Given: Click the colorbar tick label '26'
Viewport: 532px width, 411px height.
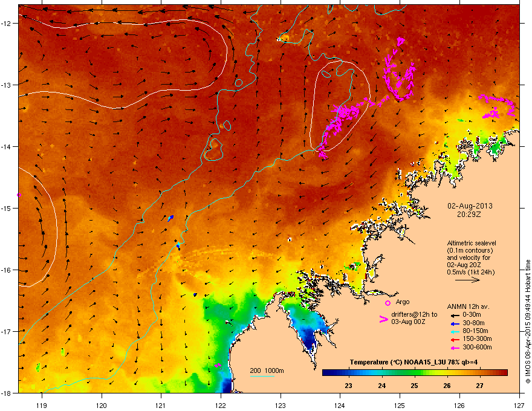Looking at the screenshot, I should (x=447, y=386).
